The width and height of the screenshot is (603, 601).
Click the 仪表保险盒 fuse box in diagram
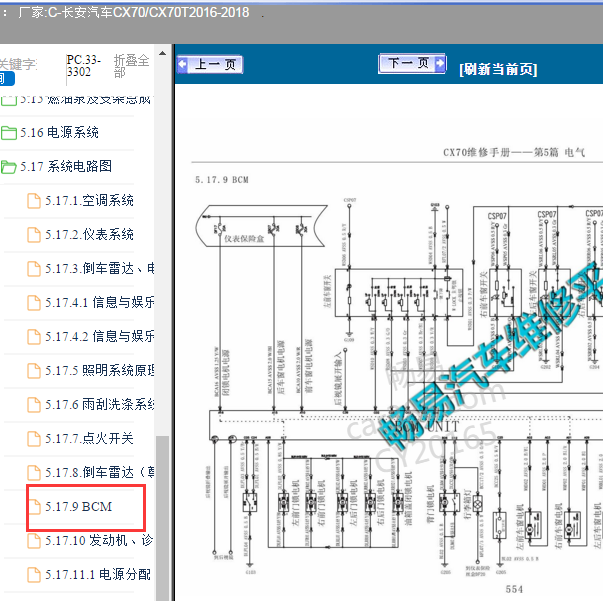262,226
